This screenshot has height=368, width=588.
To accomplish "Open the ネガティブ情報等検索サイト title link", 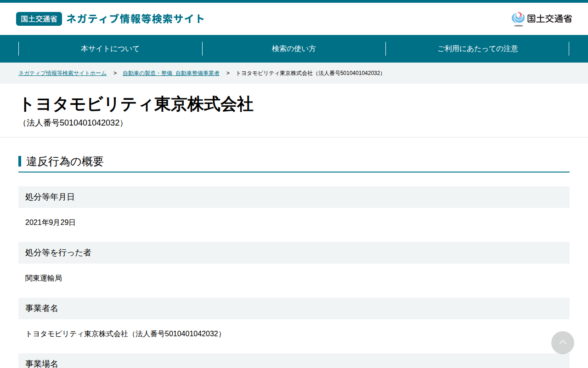I will point(136,19).
